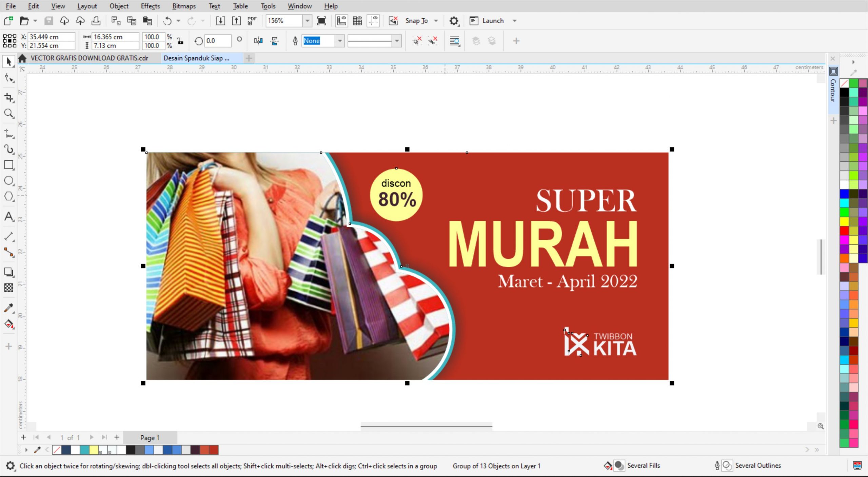Image resolution: width=868 pixels, height=477 pixels.
Task: Select the Ellipse tool
Action: (x=9, y=180)
